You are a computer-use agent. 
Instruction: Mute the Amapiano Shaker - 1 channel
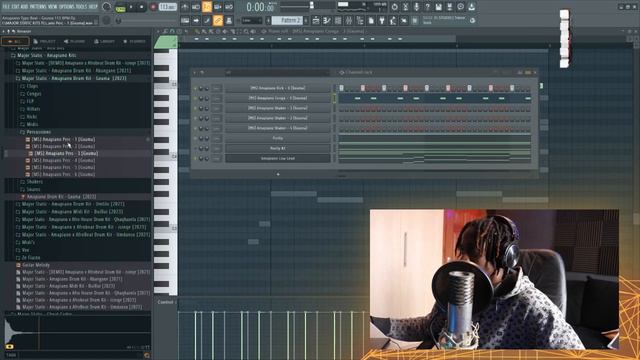click(x=195, y=108)
